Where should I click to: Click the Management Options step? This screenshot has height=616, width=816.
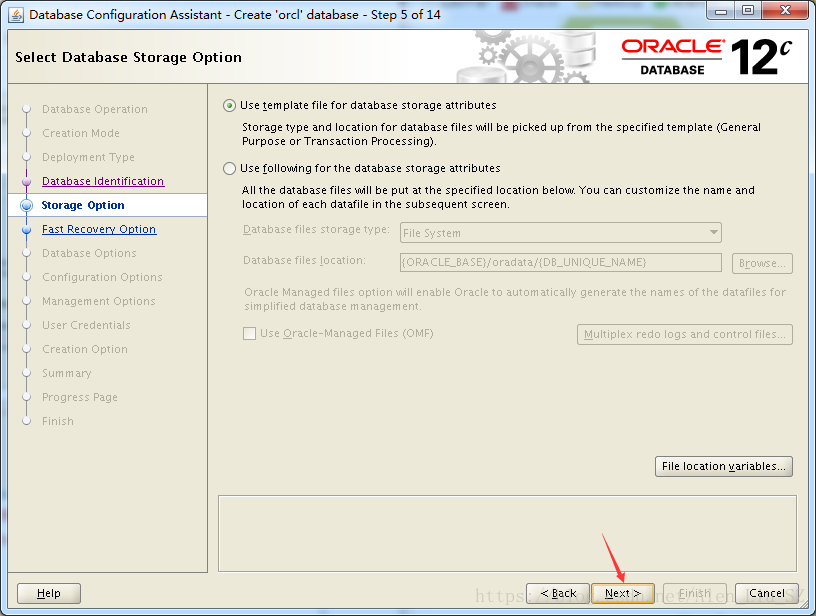(99, 301)
